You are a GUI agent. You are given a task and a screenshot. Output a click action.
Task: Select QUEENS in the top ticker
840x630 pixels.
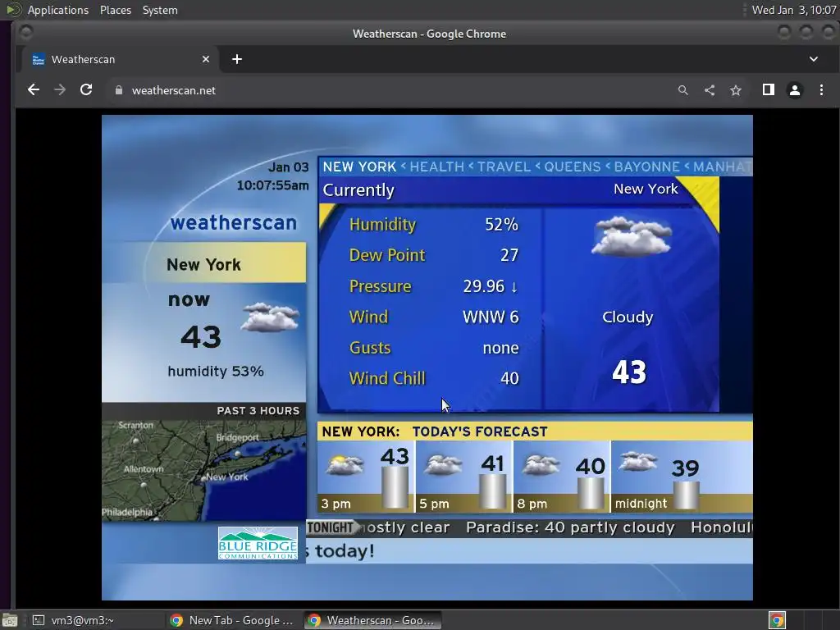(572, 167)
